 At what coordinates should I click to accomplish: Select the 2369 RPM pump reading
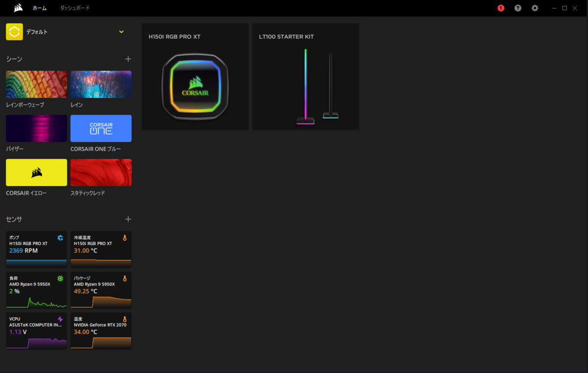tap(24, 251)
